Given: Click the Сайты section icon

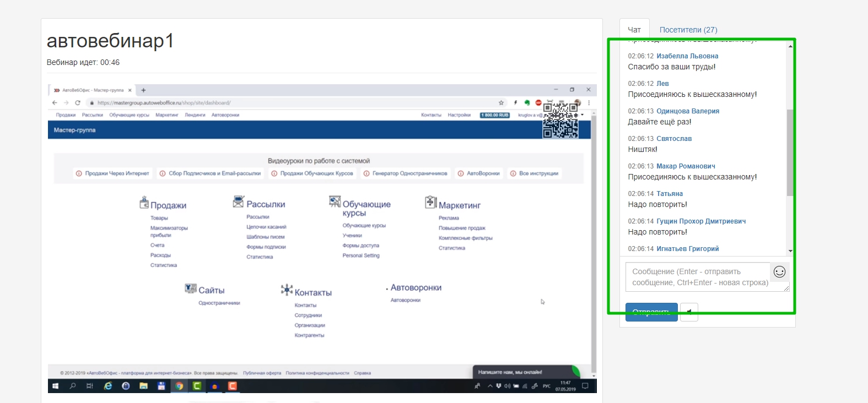Looking at the screenshot, I should pos(191,288).
